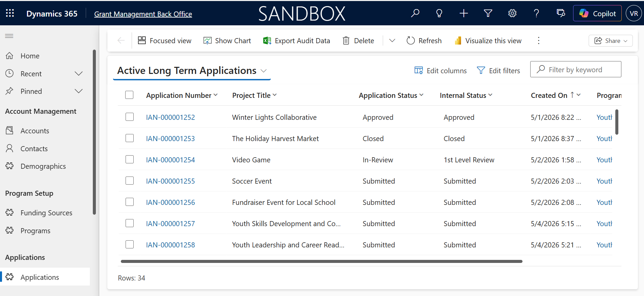
Task: Expand the Pinned section chevron
Action: click(79, 91)
